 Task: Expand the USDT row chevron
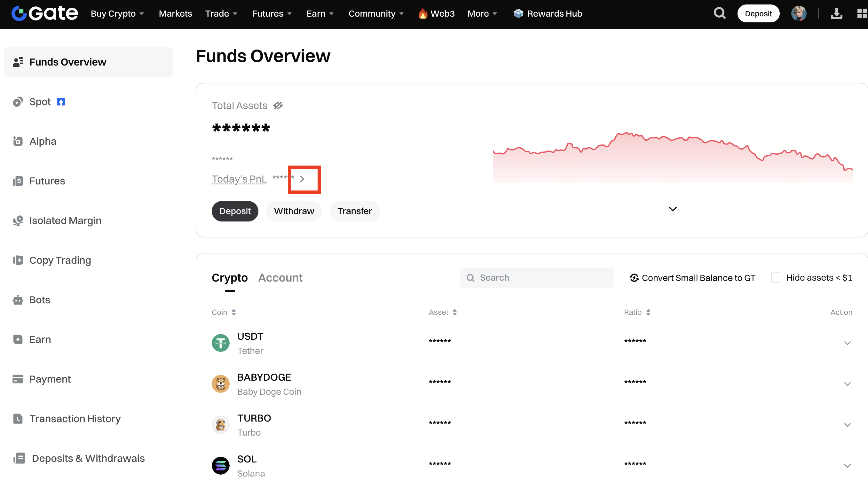click(x=847, y=343)
